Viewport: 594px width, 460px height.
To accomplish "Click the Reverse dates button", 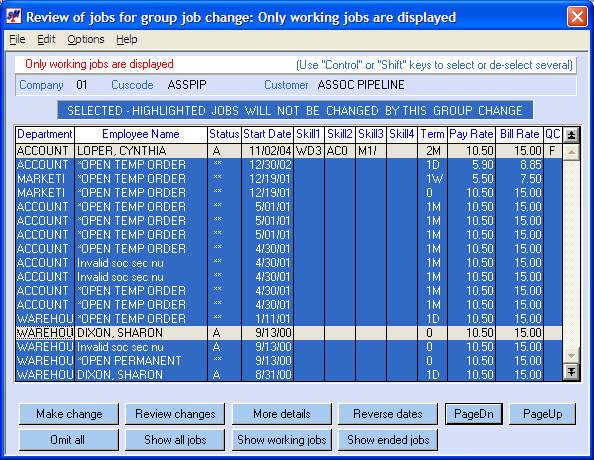I will (388, 414).
